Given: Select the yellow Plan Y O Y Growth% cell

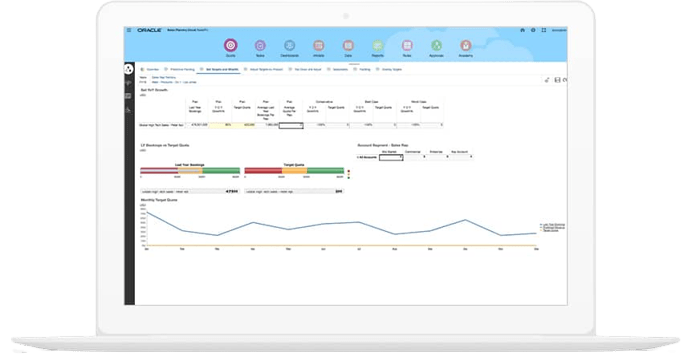Looking at the screenshot, I should [x=220, y=125].
